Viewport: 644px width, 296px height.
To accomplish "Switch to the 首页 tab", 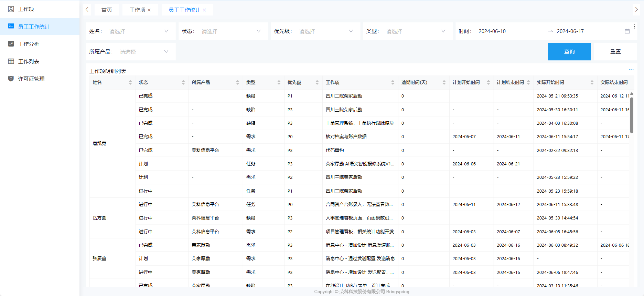I will (x=107, y=10).
